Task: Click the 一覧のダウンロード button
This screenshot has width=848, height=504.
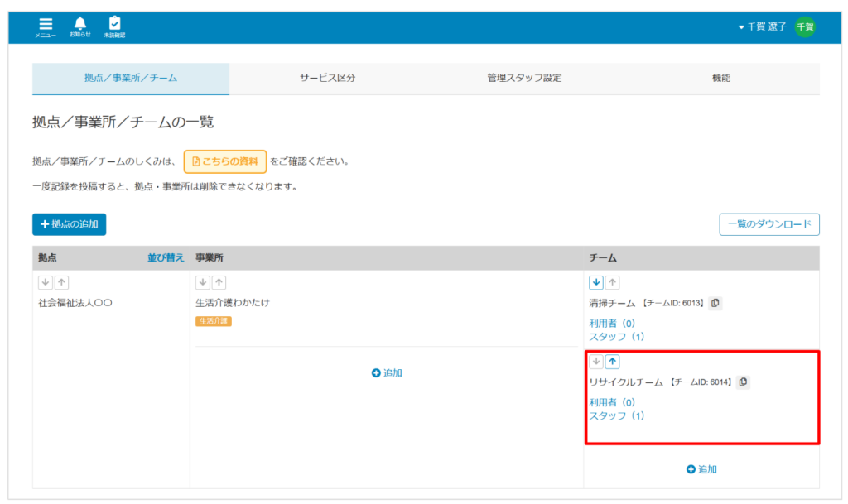Action: coord(769,224)
